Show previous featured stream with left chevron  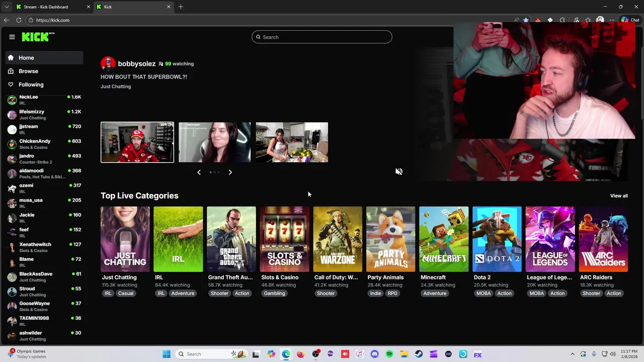point(199,172)
